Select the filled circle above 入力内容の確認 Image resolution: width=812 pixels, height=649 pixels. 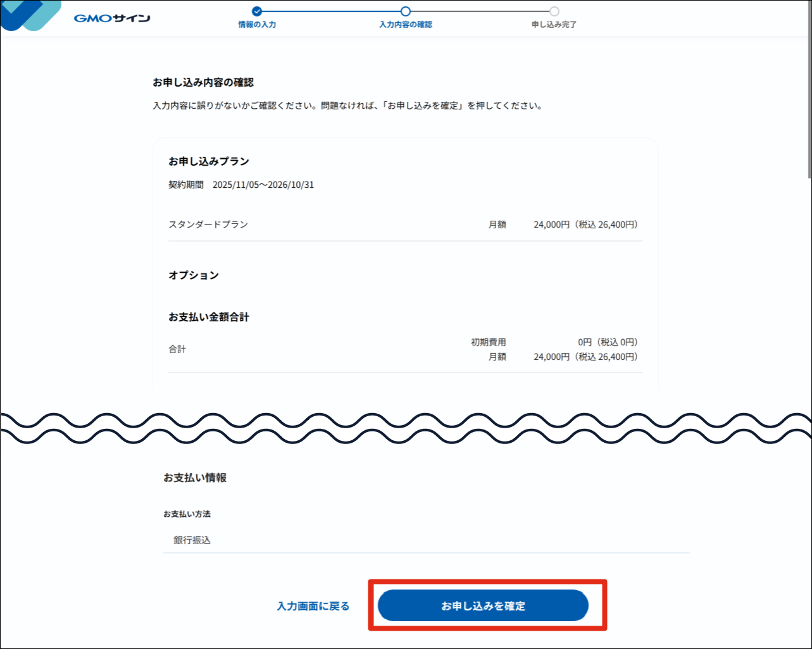pos(406,11)
